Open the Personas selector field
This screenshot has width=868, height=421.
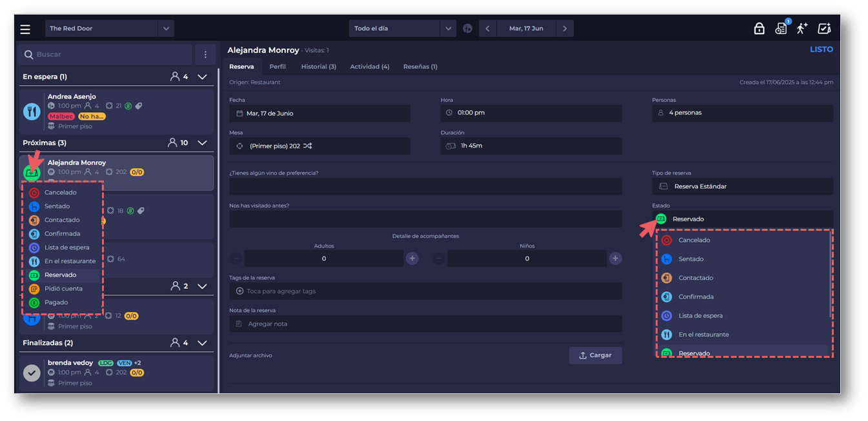[x=742, y=113]
